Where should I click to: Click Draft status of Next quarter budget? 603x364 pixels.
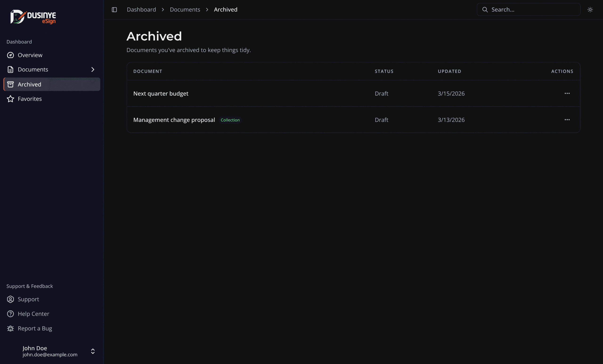[381, 93]
